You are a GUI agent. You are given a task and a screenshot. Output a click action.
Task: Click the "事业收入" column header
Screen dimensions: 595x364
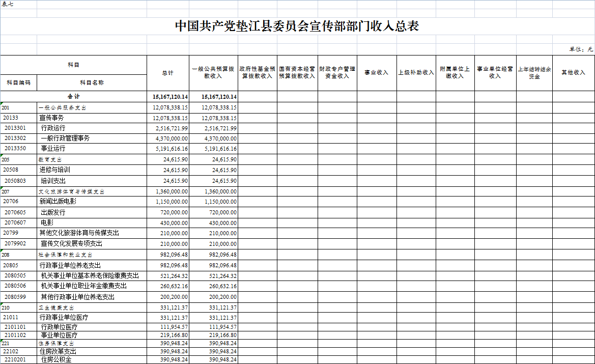click(x=377, y=73)
